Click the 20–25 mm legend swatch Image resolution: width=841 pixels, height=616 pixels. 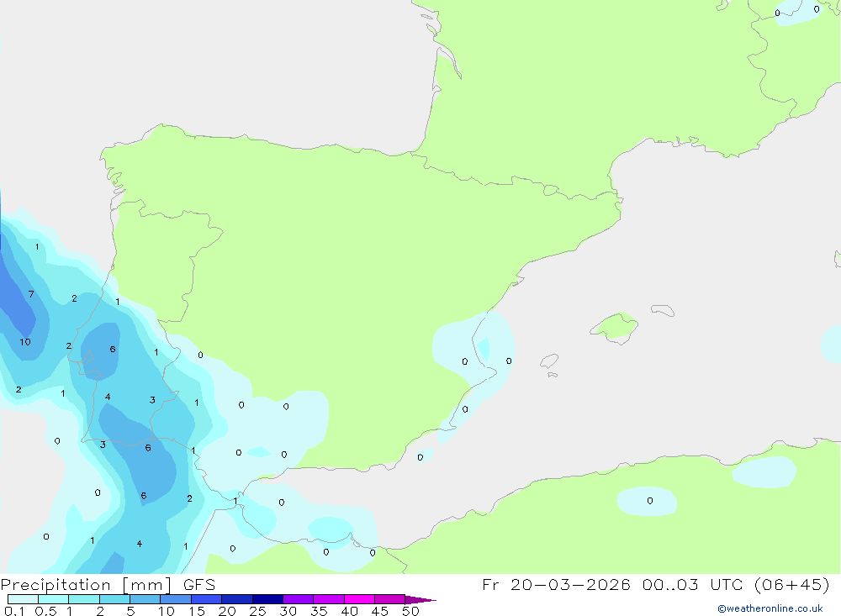point(237,599)
